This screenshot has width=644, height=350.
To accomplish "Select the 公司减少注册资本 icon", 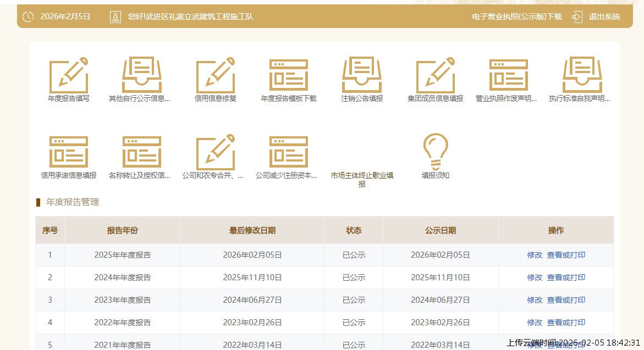I will (x=288, y=152).
